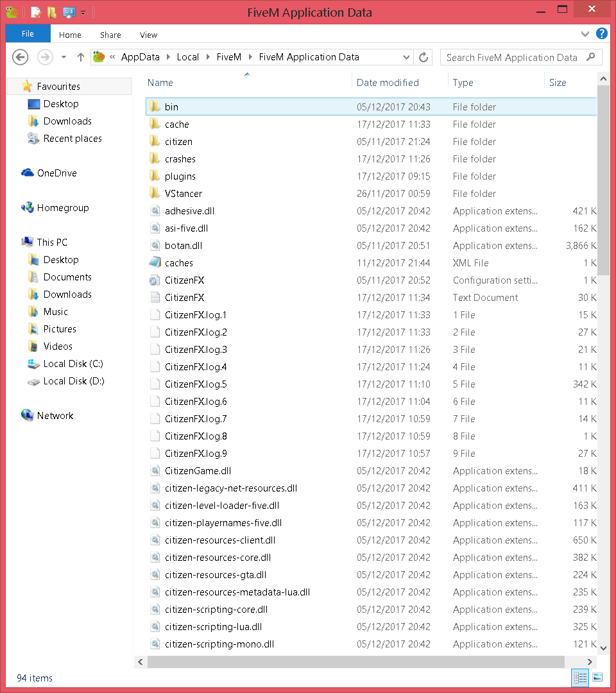Click the vertical scrollbar up arrow
Screen dimensions: 616x693
[603, 79]
